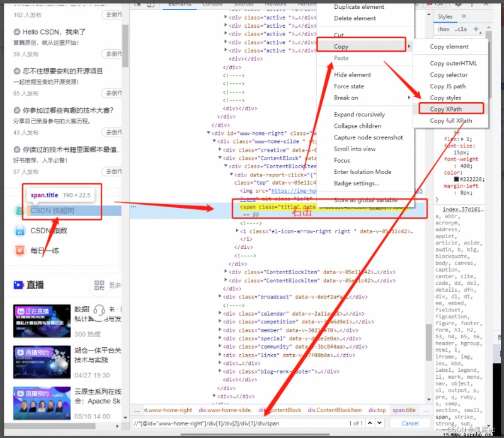Open Badge settings menu entry
Screen dimensions: 504x438
click(x=365, y=183)
